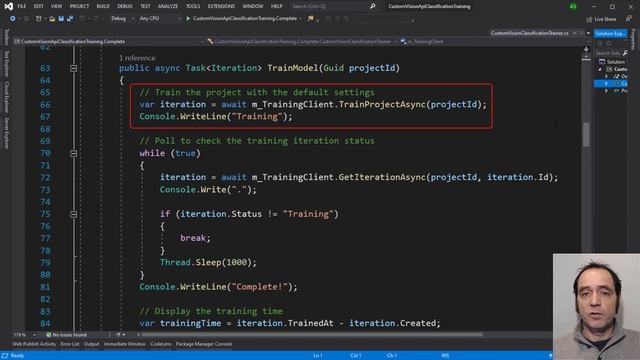Open the Error List tab
The height and width of the screenshot is (360, 640).
coord(70,344)
